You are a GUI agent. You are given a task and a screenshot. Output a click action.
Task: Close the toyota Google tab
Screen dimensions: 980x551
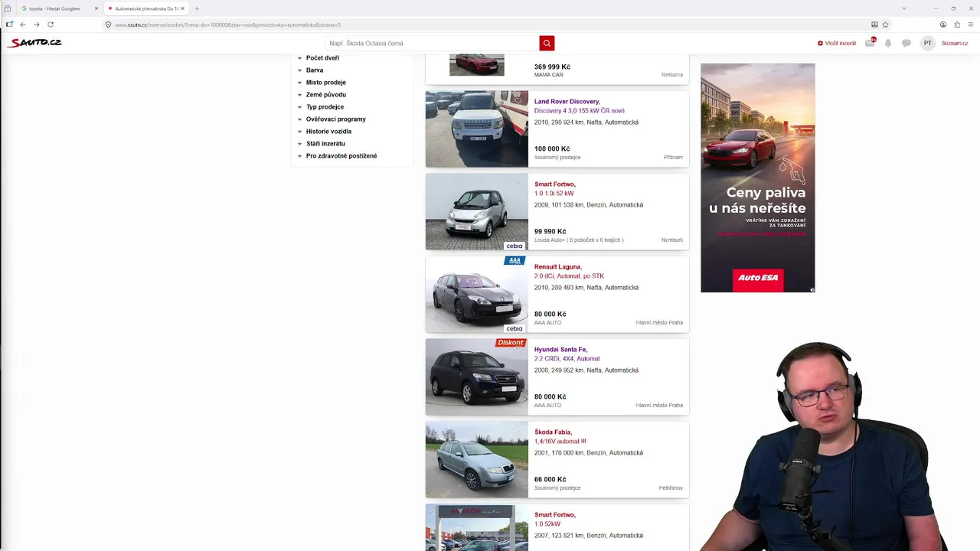tap(96, 8)
